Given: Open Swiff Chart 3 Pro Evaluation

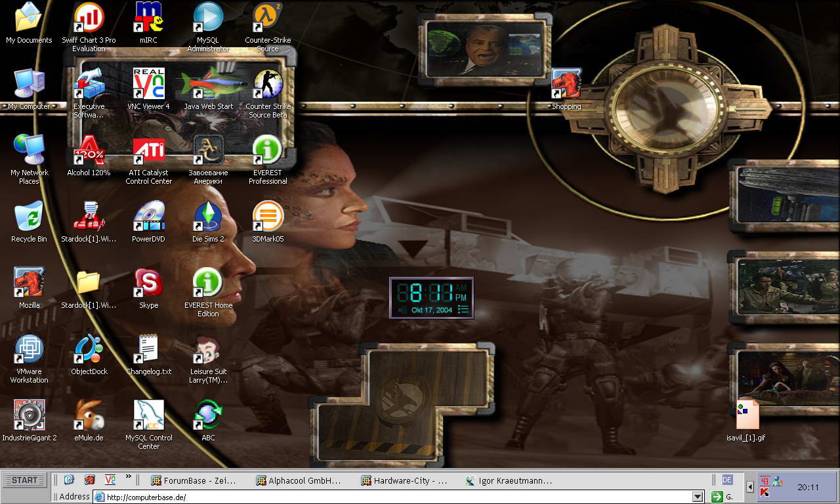Looking at the screenshot, I should (x=89, y=27).
